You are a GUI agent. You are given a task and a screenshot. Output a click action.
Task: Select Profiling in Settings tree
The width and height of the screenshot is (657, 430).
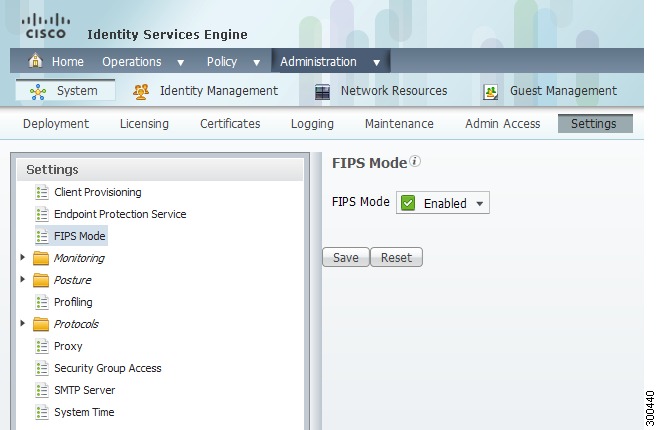point(73,302)
